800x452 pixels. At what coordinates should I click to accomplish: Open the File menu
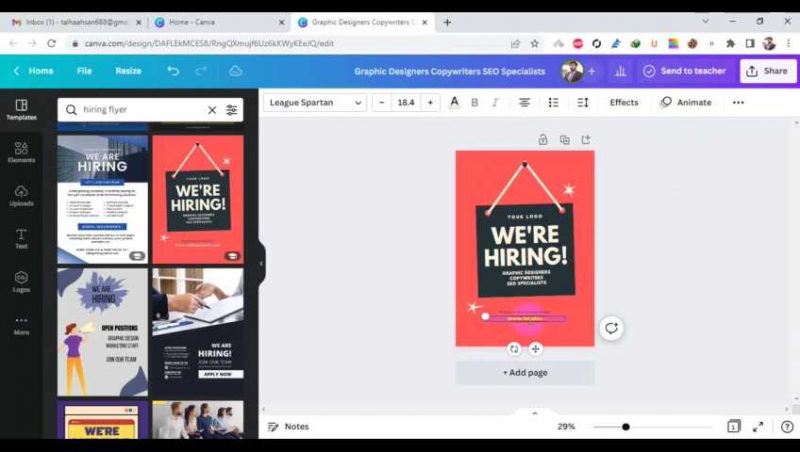(84, 71)
